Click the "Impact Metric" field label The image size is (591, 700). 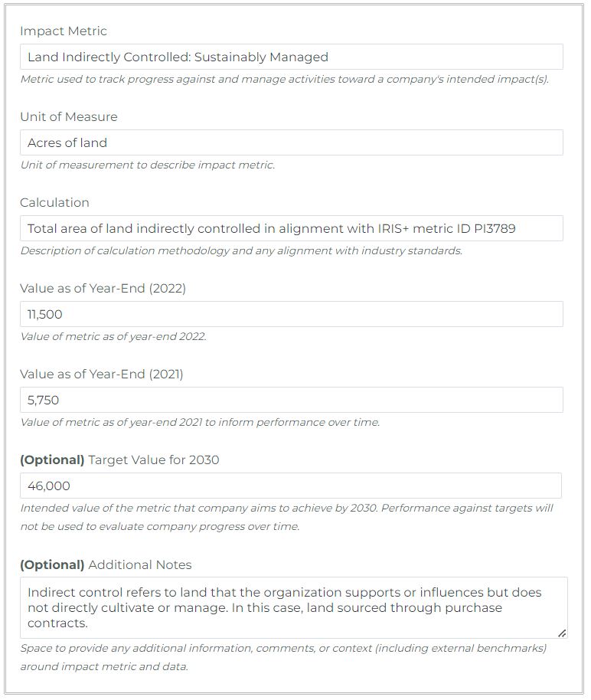[64, 31]
